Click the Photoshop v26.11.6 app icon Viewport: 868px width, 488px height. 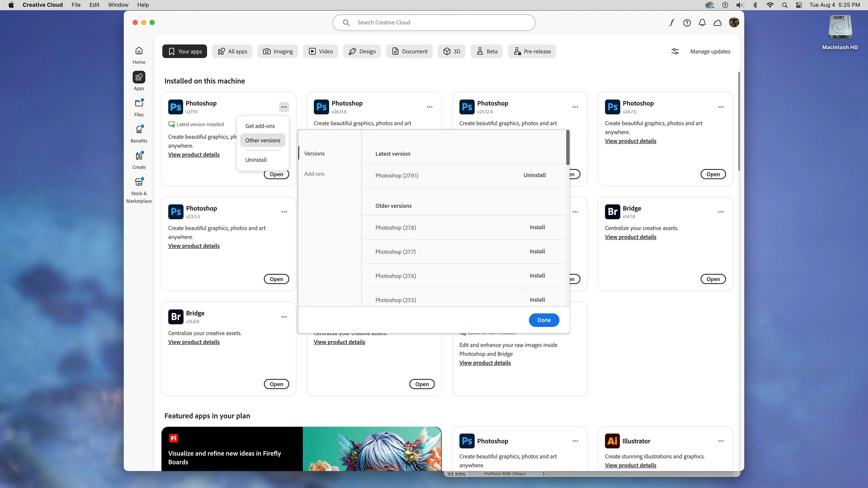pos(321,107)
